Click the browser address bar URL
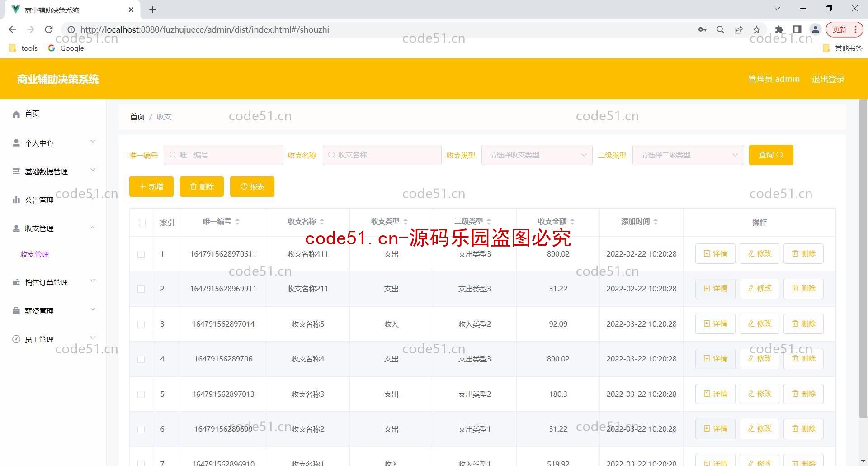868x466 pixels. 204,29
